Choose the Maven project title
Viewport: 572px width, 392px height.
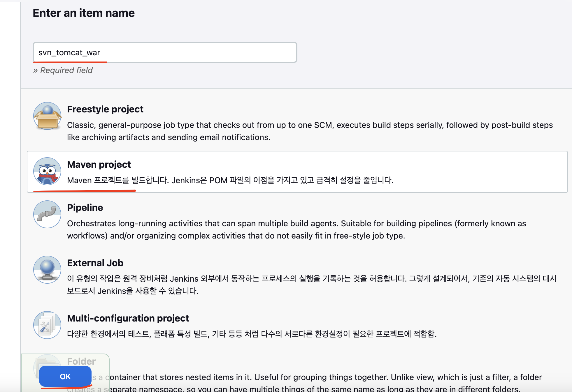(99, 165)
